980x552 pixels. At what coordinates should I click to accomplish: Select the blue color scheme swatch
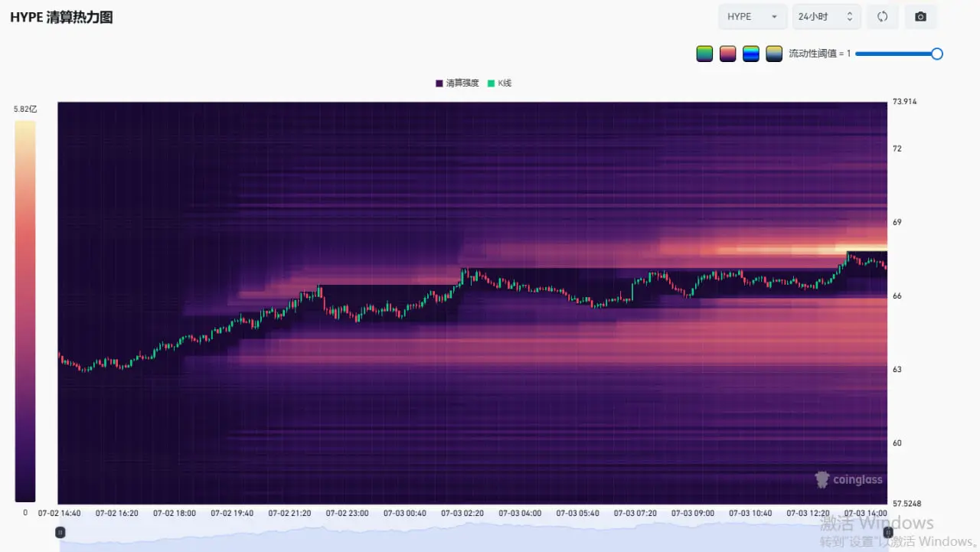coord(751,54)
